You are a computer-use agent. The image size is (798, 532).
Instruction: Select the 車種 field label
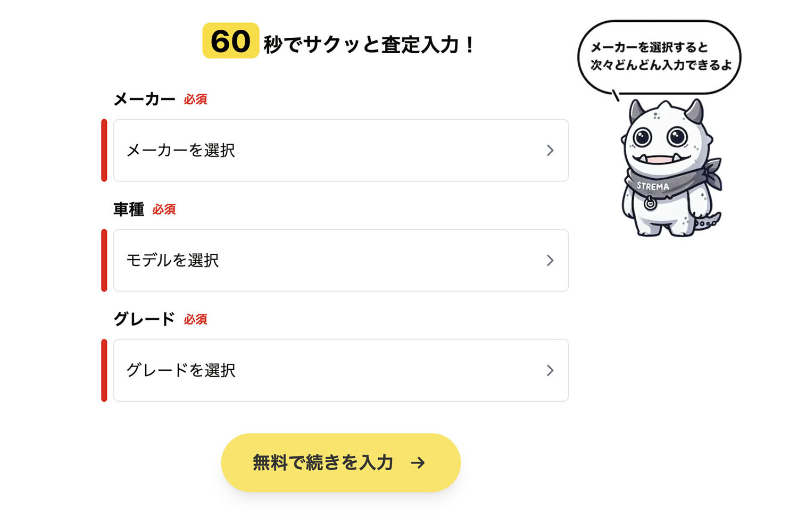(x=128, y=209)
